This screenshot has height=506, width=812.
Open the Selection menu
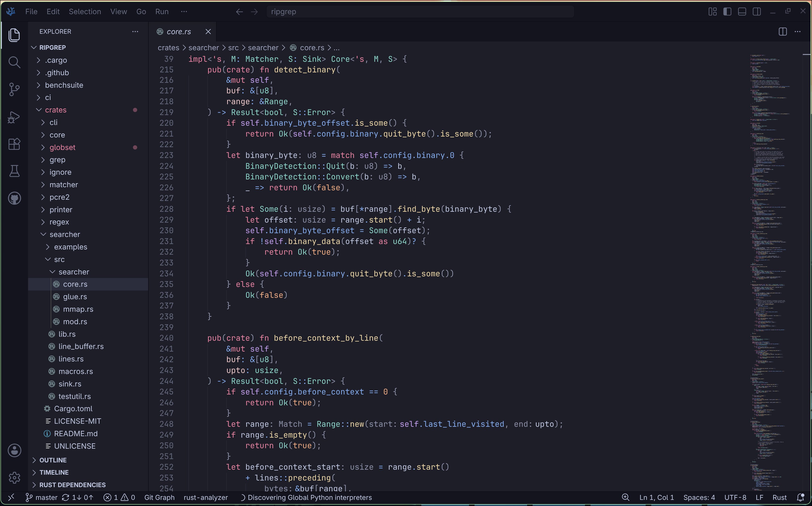[85, 12]
